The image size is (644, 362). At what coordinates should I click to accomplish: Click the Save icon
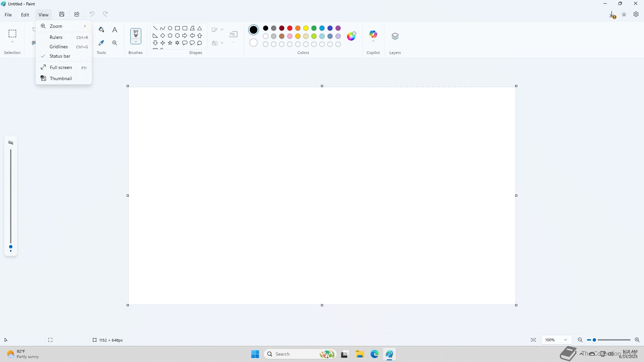click(62, 14)
